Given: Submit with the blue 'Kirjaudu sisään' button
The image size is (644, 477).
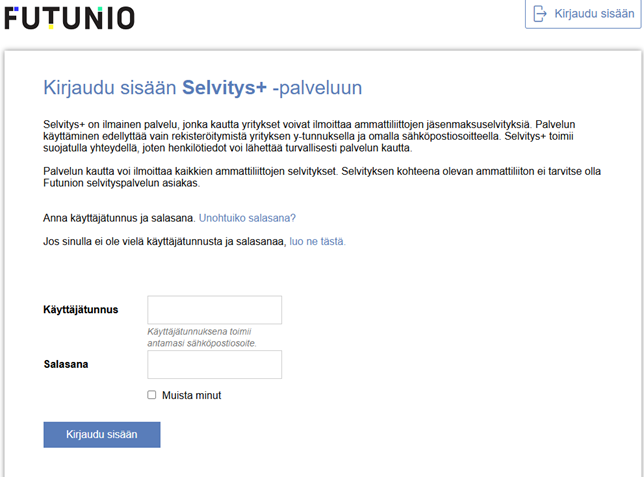Looking at the screenshot, I should click(x=101, y=434).
